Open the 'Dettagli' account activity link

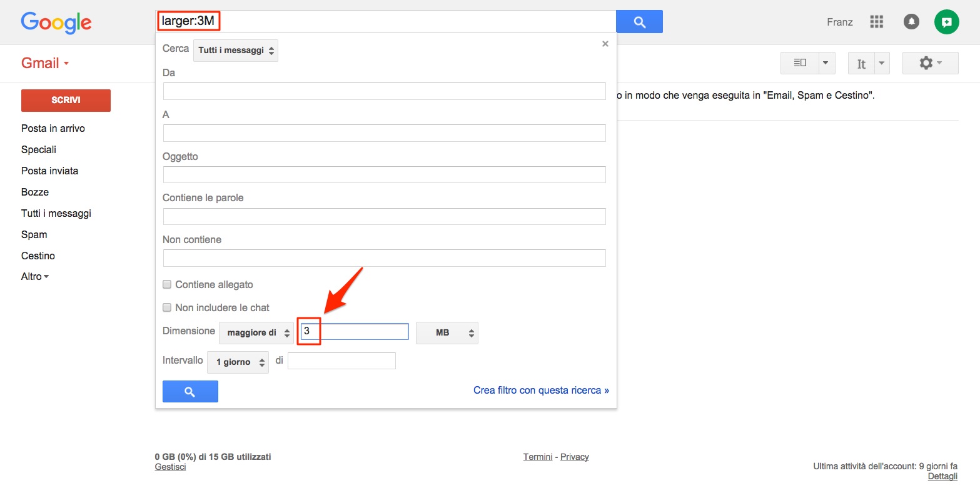(942, 476)
